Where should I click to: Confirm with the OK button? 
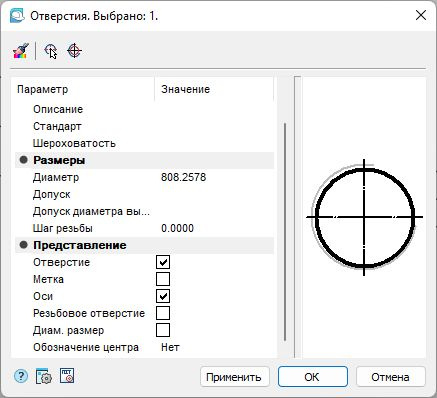coord(313,377)
